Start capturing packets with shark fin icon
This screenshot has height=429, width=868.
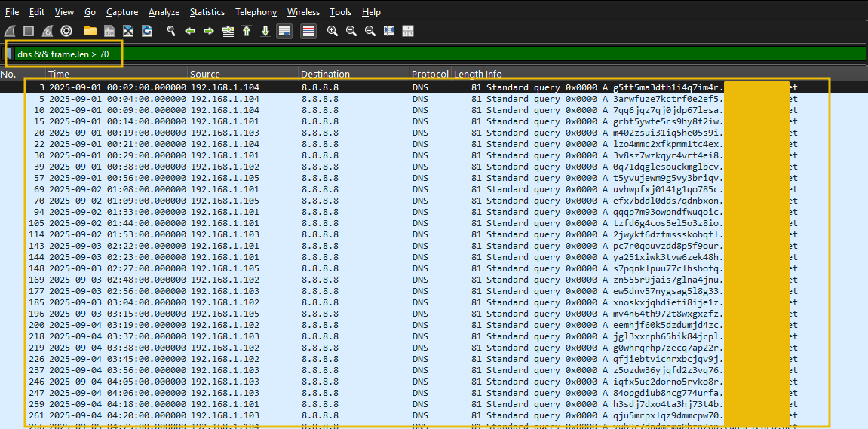click(x=10, y=31)
